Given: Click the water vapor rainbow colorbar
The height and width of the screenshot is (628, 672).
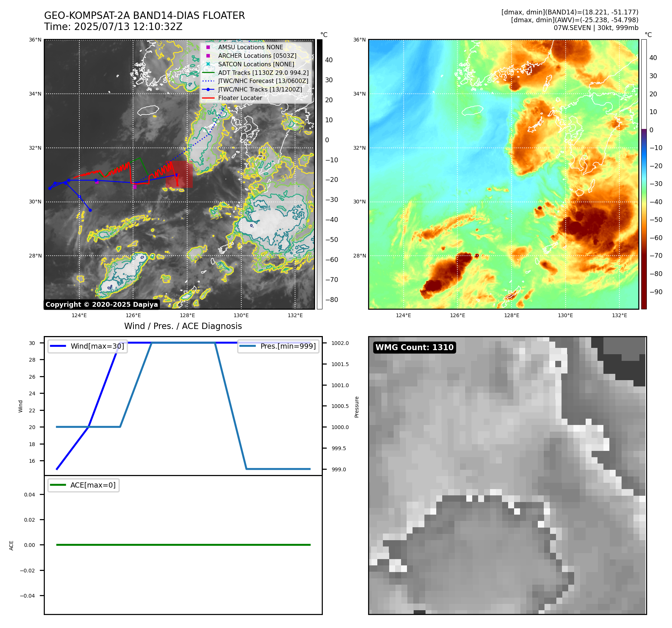Looking at the screenshot, I should (x=644, y=174).
